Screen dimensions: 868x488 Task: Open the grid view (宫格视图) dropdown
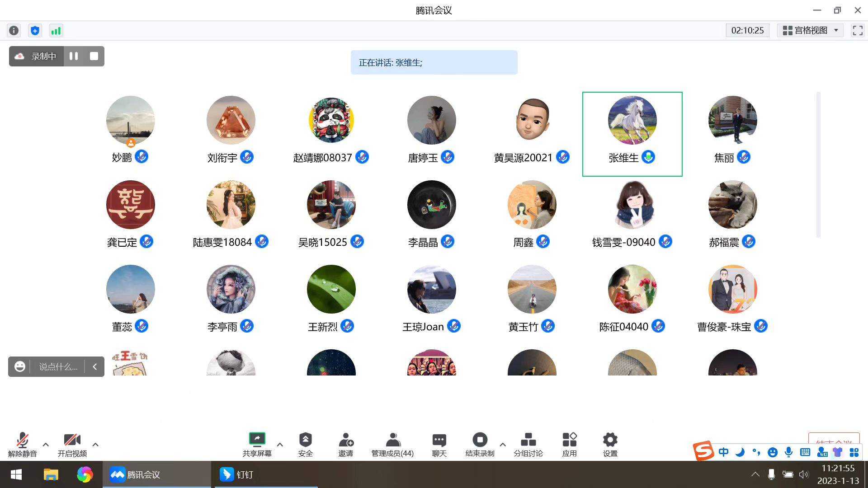point(810,30)
